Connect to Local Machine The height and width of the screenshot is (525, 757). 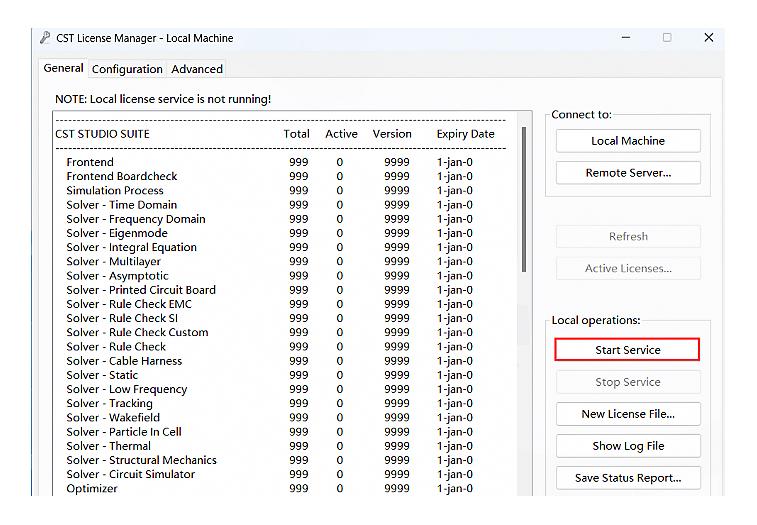point(628,141)
